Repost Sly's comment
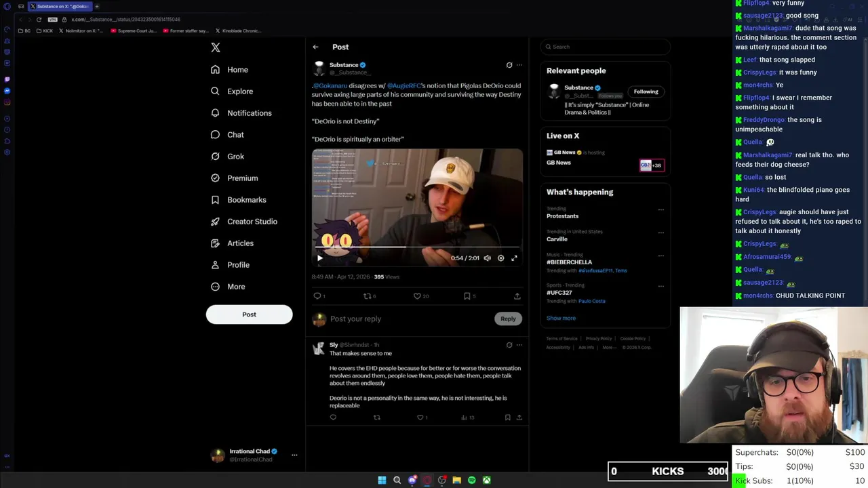 pos(377,418)
